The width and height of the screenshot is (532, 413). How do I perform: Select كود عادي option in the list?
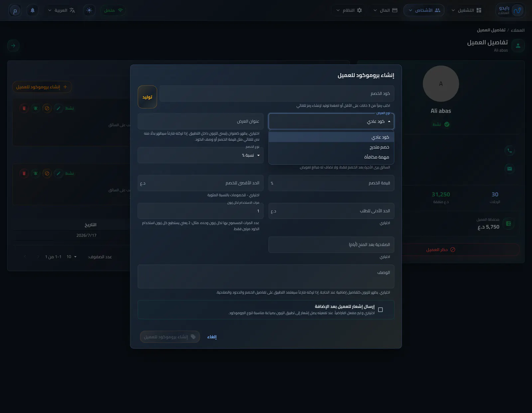[331, 137]
